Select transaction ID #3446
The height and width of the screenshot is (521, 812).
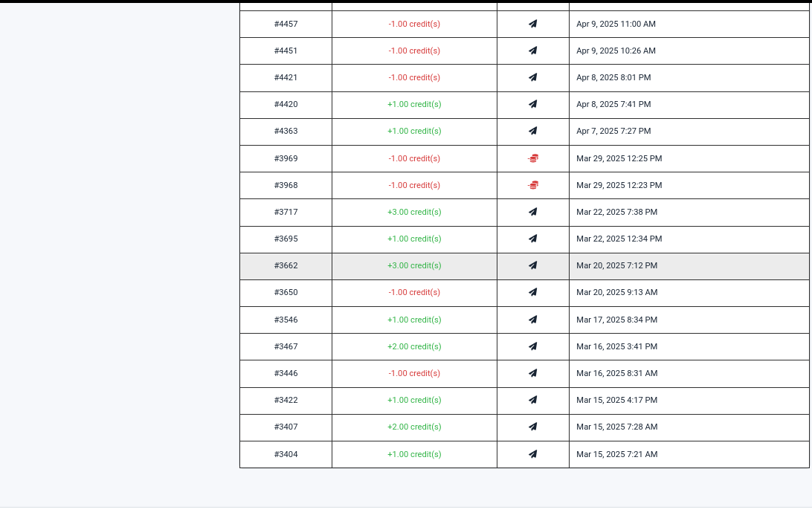coord(286,373)
